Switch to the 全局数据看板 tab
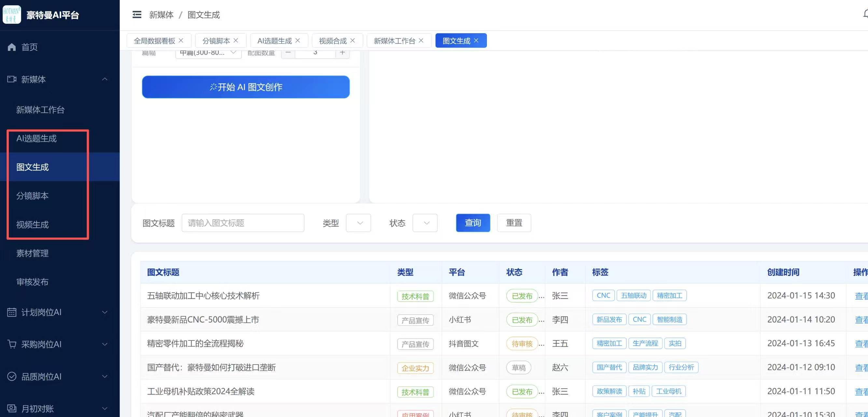Viewport: 868px width, 417px height. click(154, 41)
